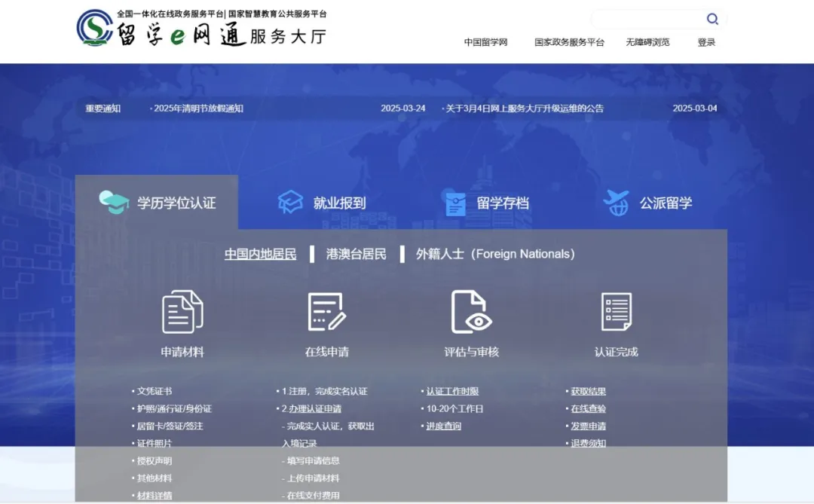Click the 公派留学 airplane icon
Screen dimensions: 814x504
tap(616, 200)
